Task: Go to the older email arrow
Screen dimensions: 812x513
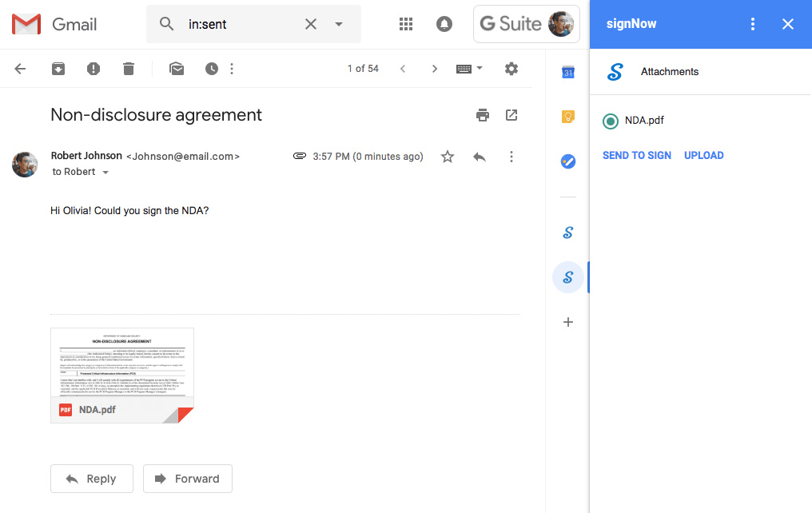Action: coord(435,69)
